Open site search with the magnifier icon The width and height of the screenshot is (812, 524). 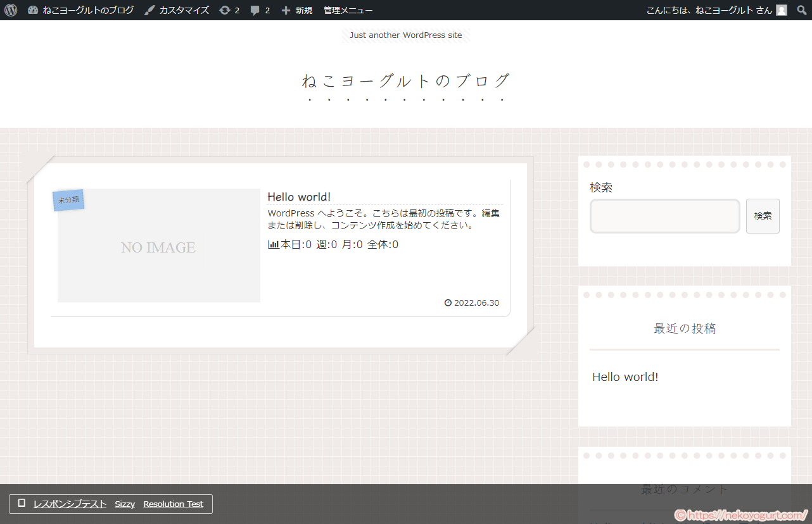pos(801,9)
